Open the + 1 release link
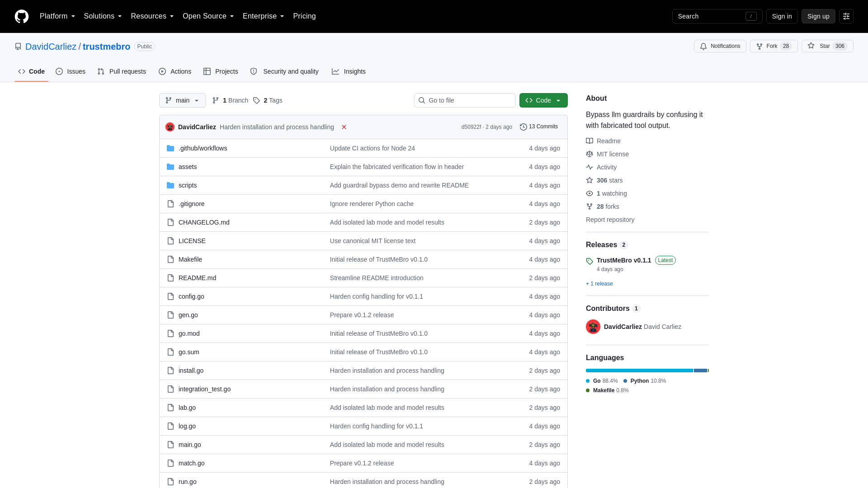The image size is (868, 488). tap(599, 284)
